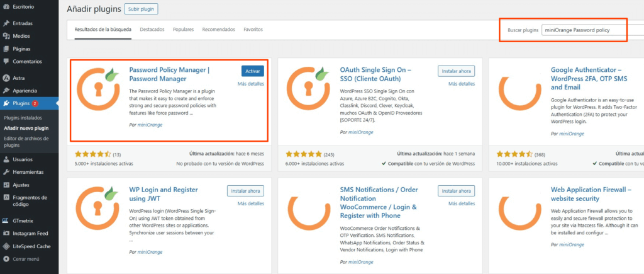Open Añadir nuevo plugin submenu item
This screenshot has height=274, width=644.
[x=26, y=128]
